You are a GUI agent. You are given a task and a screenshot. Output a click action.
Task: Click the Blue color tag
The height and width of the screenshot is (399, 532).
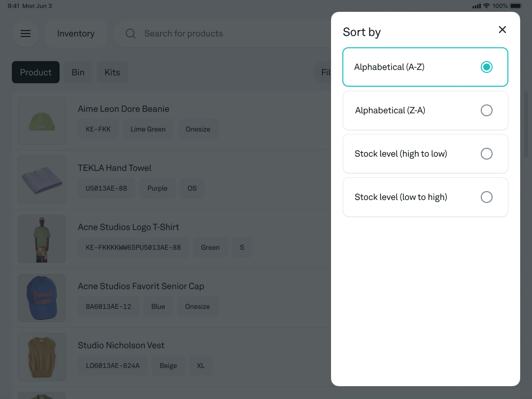[158, 306]
